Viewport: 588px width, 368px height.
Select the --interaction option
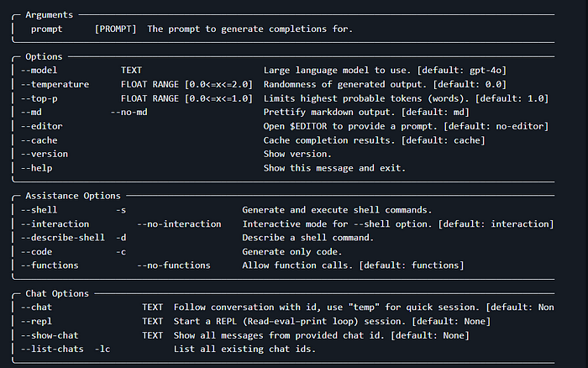coord(55,224)
